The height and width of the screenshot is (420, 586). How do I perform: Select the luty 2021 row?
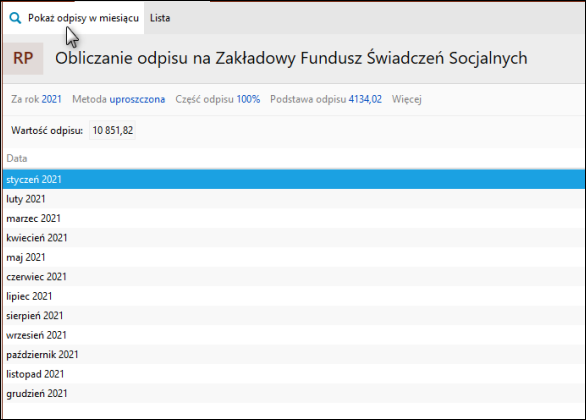pos(294,199)
